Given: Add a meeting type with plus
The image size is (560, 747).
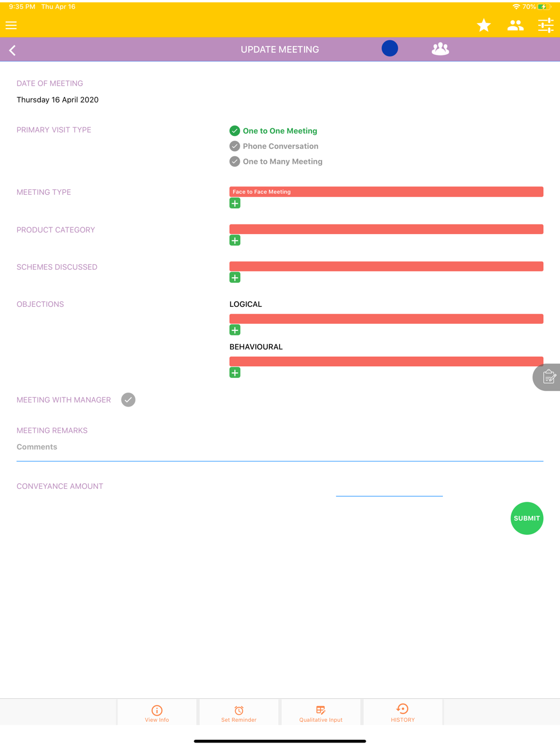Looking at the screenshot, I should pos(235,203).
